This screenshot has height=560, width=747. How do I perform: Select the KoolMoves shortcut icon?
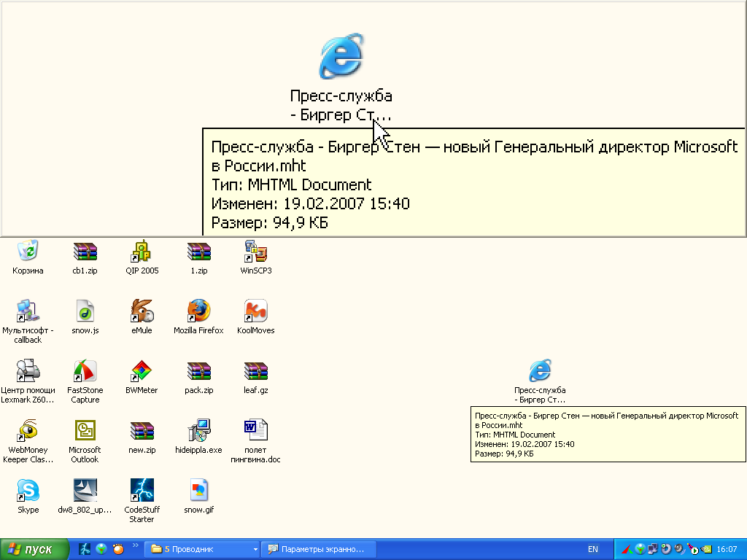click(255, 311)
